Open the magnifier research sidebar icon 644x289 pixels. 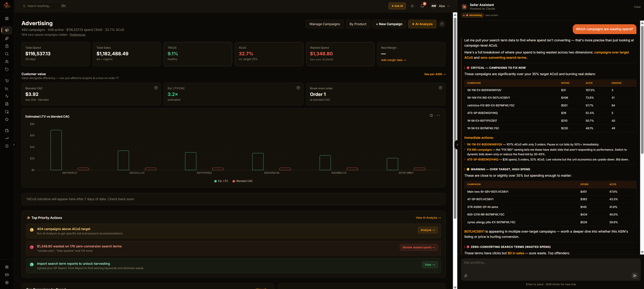7,54
